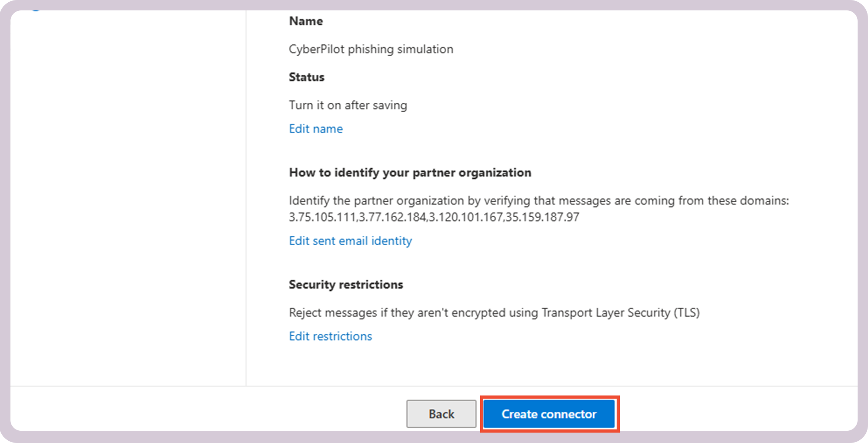Screen dimensions: 868x443
Task: Click the CyberPilot phishing simulation name text
Action: coord(371,49)
